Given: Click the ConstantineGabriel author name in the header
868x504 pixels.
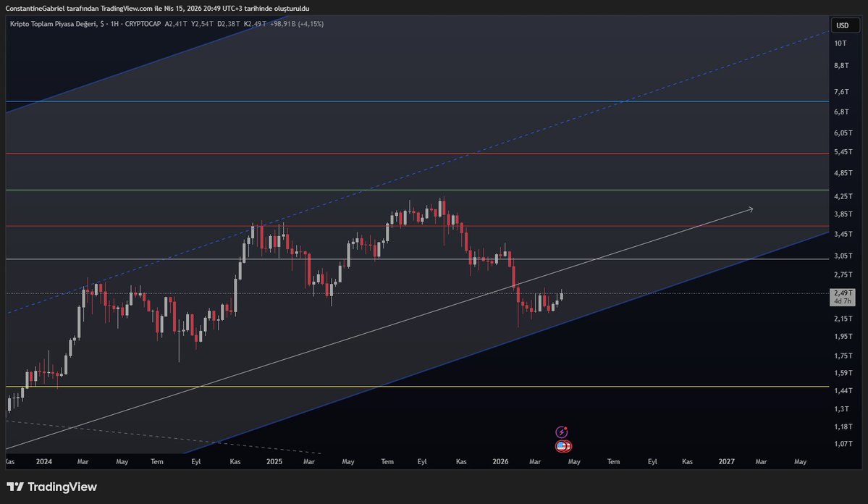Looking at the screenshot, I should (x=35, y=8).
